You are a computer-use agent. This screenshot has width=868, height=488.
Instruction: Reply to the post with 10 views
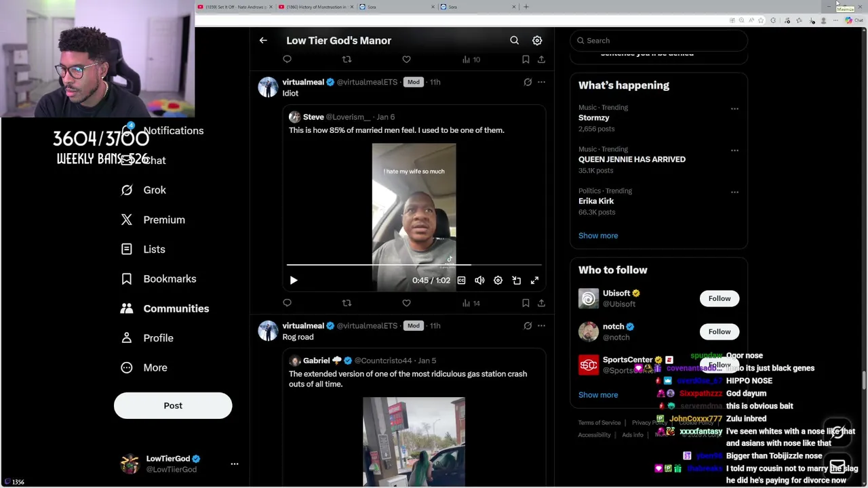click(288, 60)
